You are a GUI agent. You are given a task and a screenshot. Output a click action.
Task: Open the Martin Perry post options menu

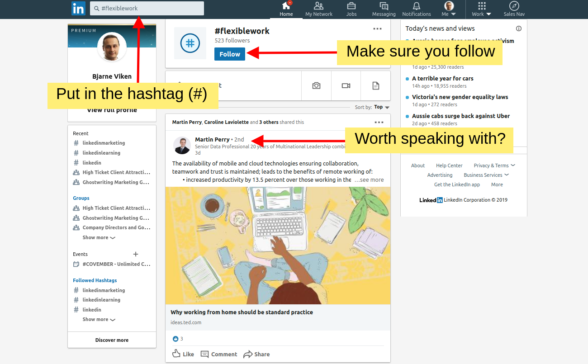(x=379, y=122)
